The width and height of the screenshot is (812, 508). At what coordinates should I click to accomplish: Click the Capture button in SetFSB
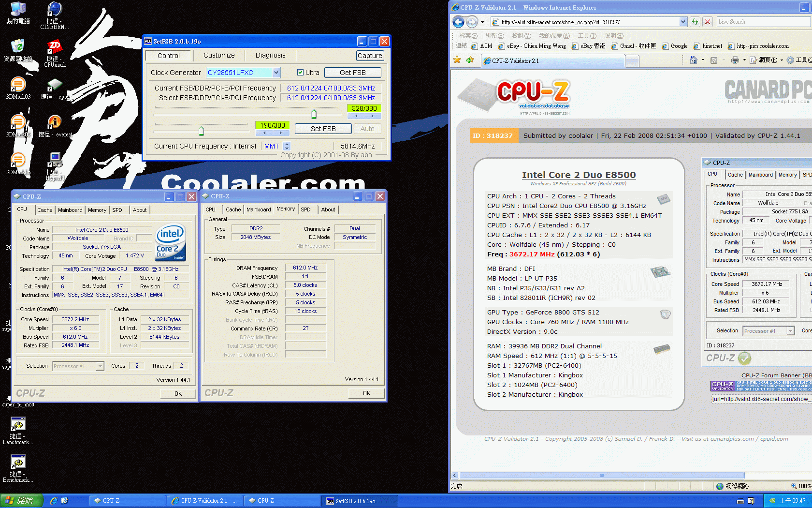tap(370, 56)
